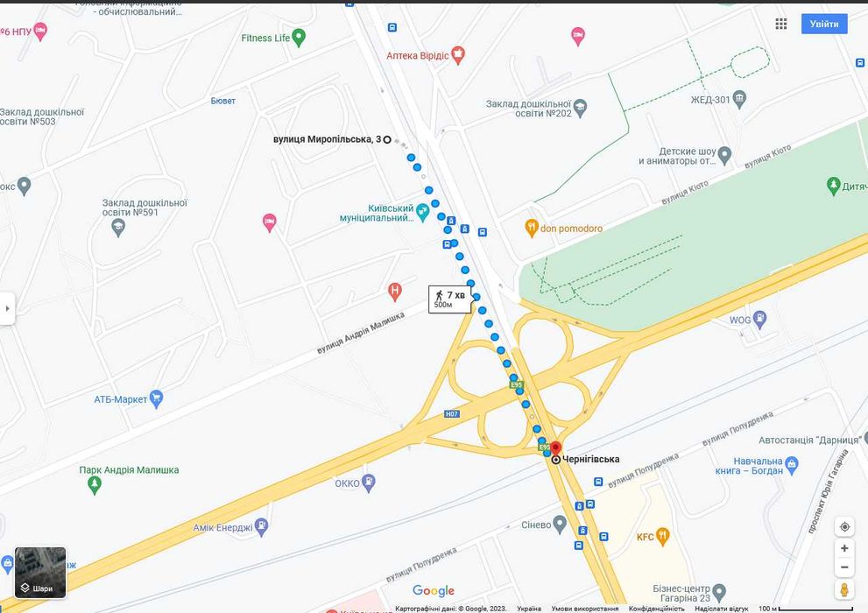Open Умови використання terms link

(584, 609)
